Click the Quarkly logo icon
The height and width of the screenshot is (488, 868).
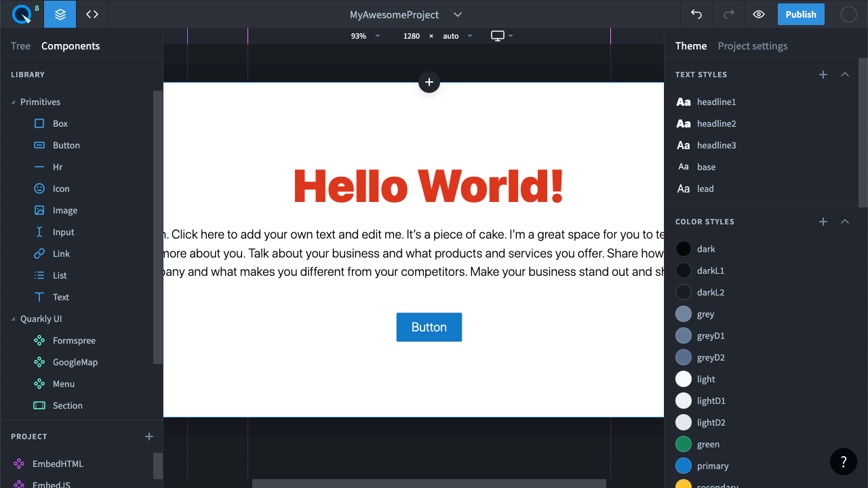click(22, 14)
